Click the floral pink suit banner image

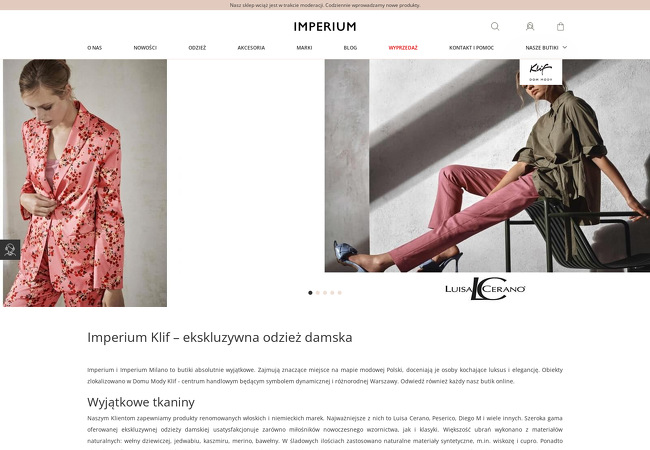(x=85, y=183)
